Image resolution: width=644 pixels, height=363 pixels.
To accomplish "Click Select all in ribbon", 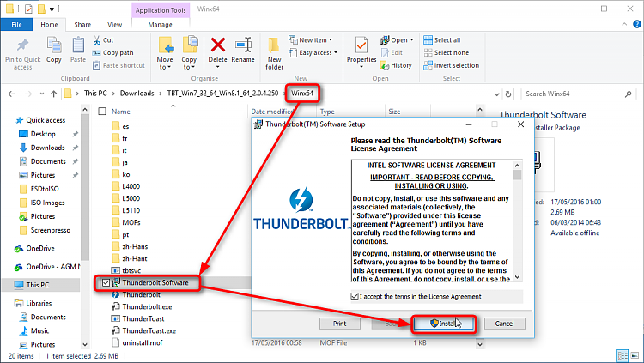I will click(x=442, y=39).
